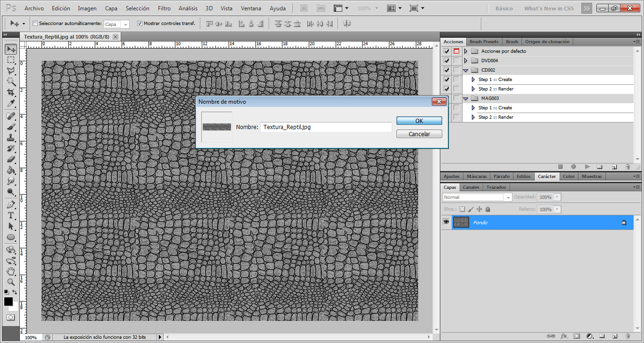The height and width of the screenshot is (343, 644).
Task: Reset default foreground and background colors
Action: tap(6, 292)
